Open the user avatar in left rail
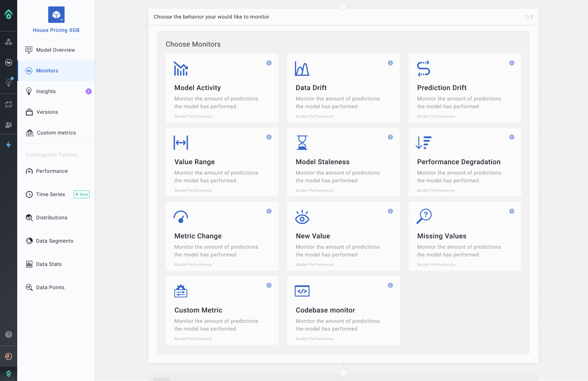This screenshot has height=381, width=588. (x=9, y=356)
